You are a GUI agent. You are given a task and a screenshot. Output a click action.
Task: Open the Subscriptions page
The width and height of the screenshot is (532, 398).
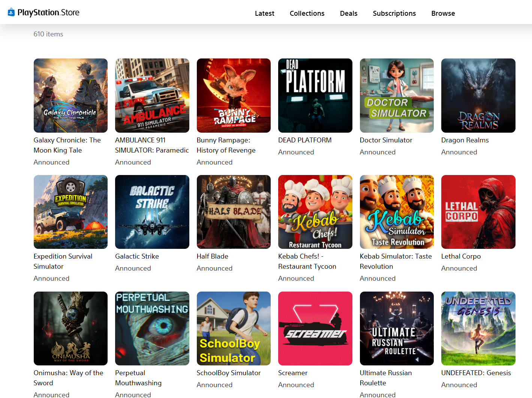pos(394,13)
